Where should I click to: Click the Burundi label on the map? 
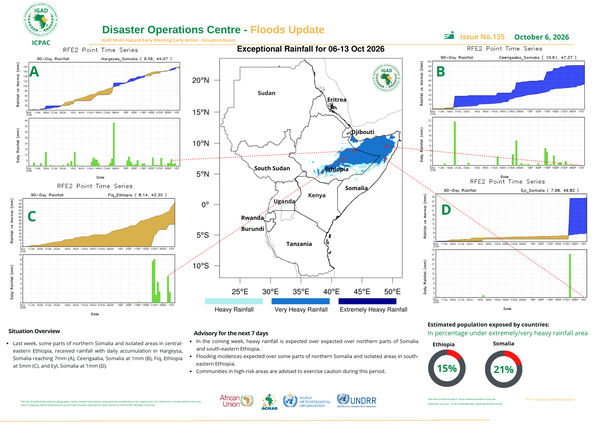253,229
